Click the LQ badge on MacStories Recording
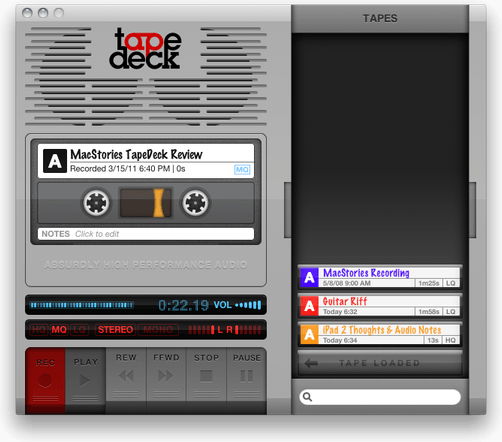502x442 pixels. pos(451,283)
